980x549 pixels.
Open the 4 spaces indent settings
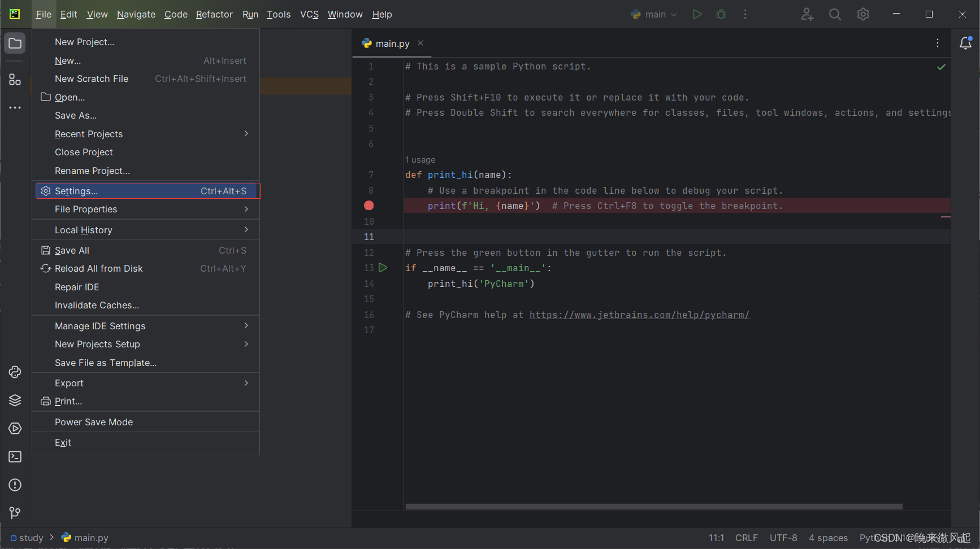coord(828,538)
